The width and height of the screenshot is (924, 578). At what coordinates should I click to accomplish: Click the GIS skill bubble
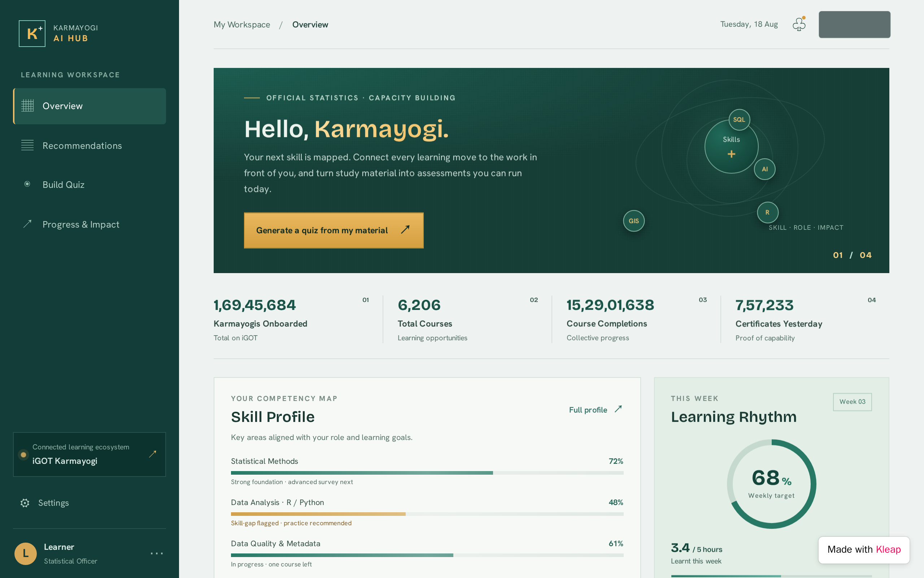click(634, 221)
